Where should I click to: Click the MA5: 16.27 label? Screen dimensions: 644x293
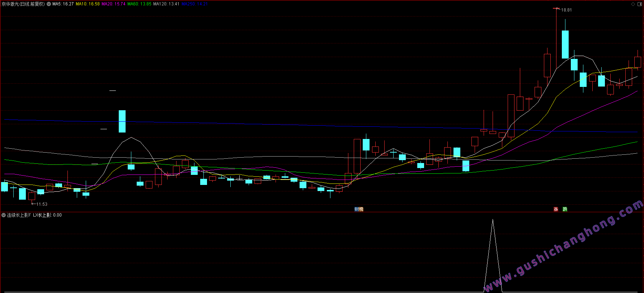pyautogui.click(x=63, y=4)
